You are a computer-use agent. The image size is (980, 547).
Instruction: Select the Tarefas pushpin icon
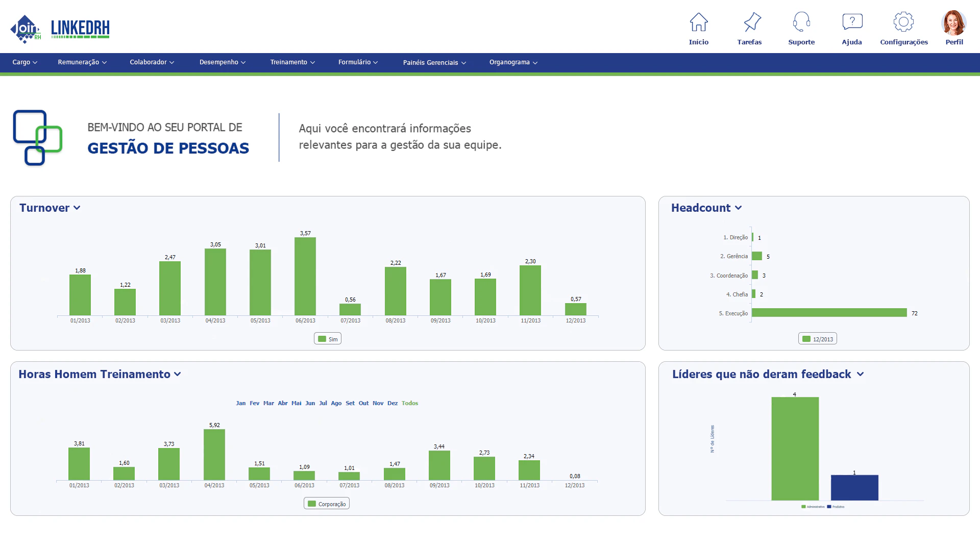point(749,23)
